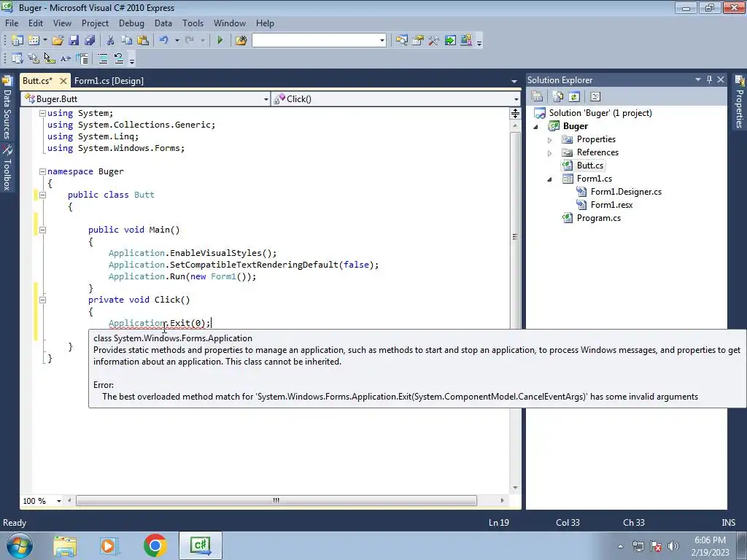Image resolution: width=747 pixels, height=560 pixels.
Task: Close the Solution Explorer panel
Action: [x=721, y=79]
